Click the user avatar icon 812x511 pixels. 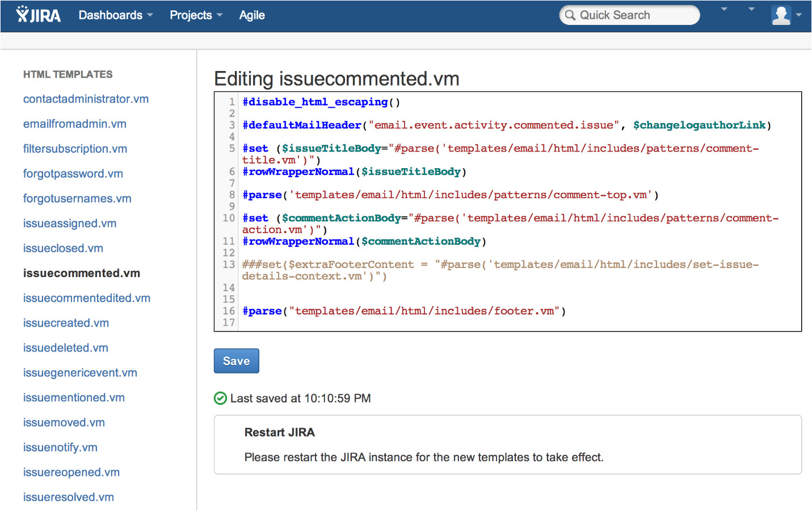(781, 15)
